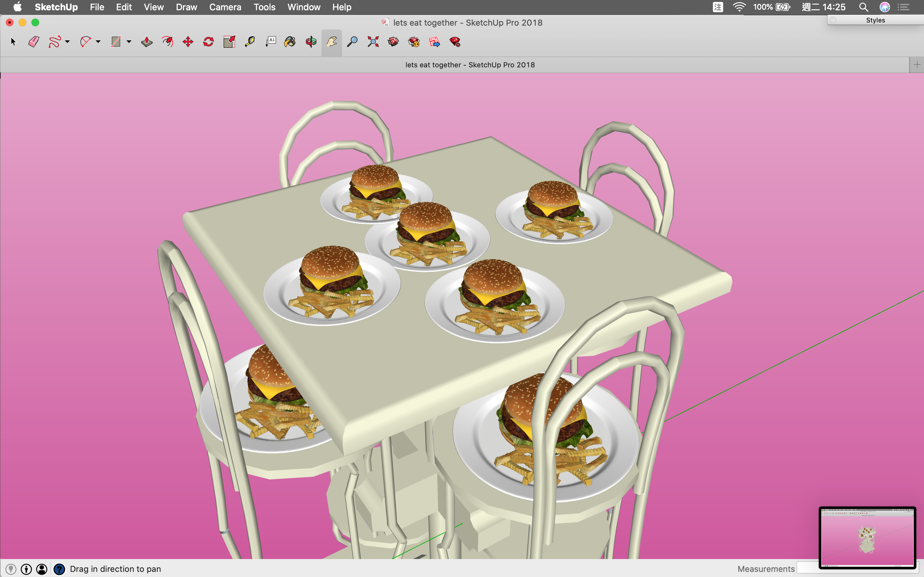The width and height of the screenshot is (924, 577).
Task: Open the Window menu
Action: (304, 7)
